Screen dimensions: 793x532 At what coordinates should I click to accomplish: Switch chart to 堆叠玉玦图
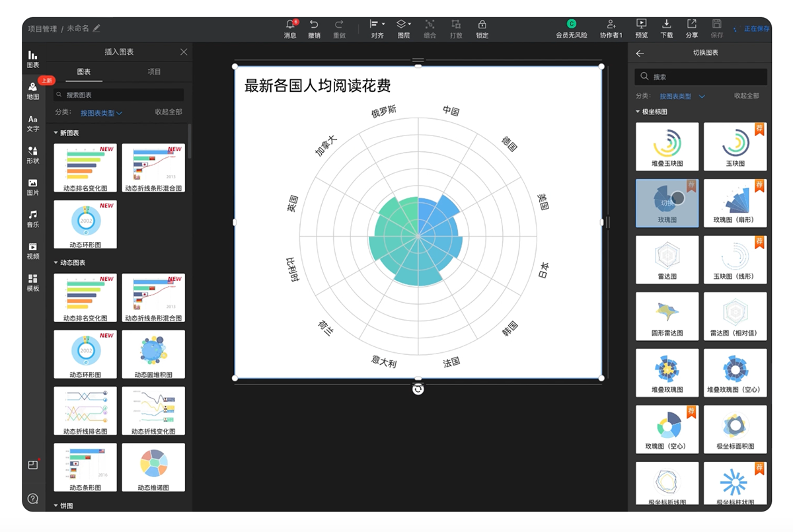click(667, 147)
